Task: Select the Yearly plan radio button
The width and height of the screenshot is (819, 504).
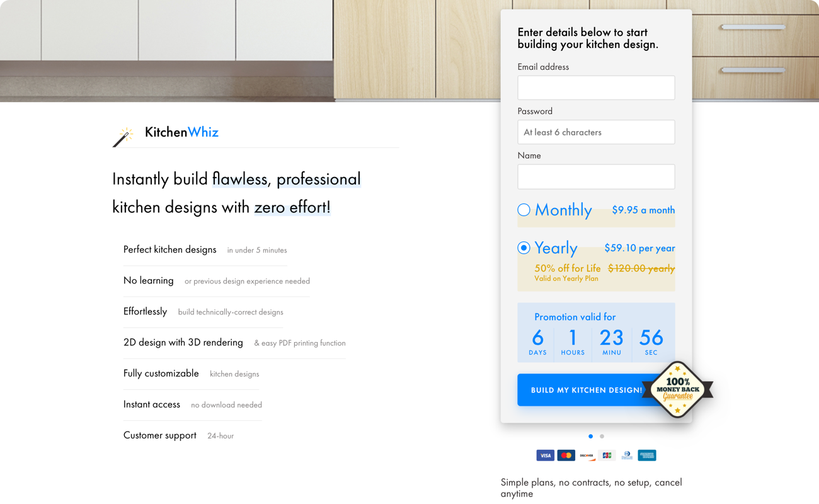Action: coord(524,248)
